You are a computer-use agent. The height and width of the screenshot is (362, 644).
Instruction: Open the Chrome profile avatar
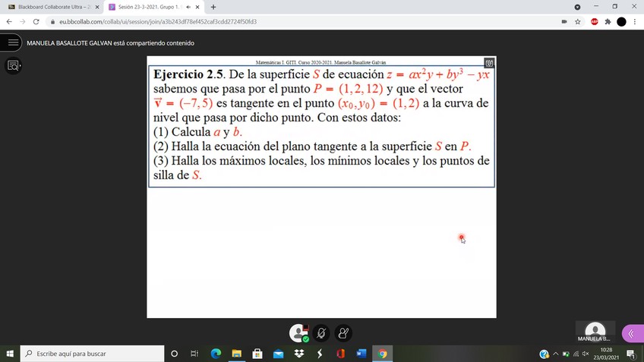tap(621, 22)
